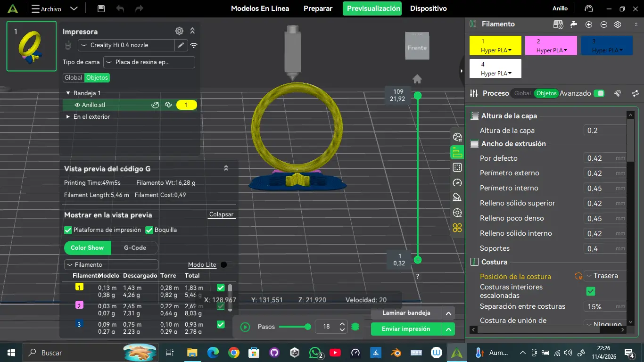Image resolution: width=644 pixels, height=362 pixels.
Task: Edit the Creality Hi printer preset pencil
Action: tap(181, 45)
